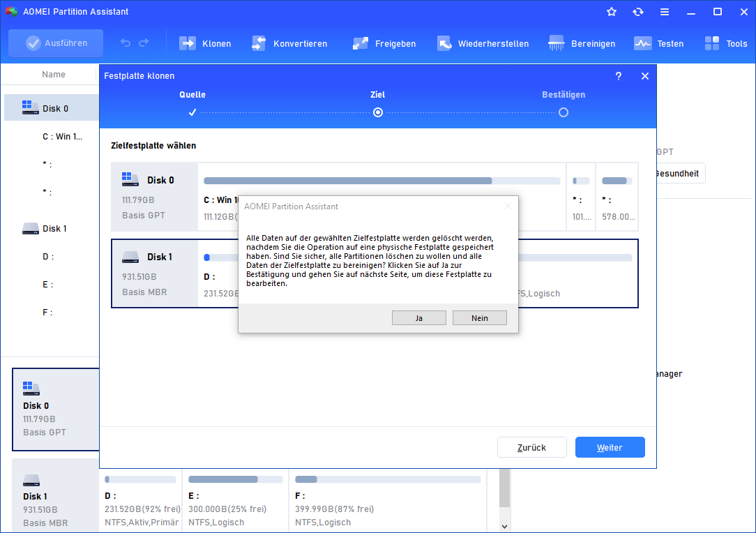Close the AOMEI message dialog

pyautogui.click(x=507, y=206)
